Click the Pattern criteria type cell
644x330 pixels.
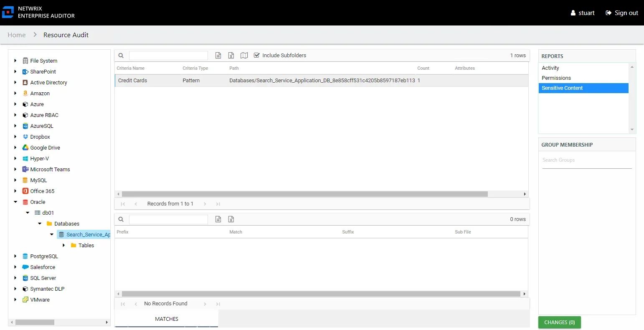(191, 81)
